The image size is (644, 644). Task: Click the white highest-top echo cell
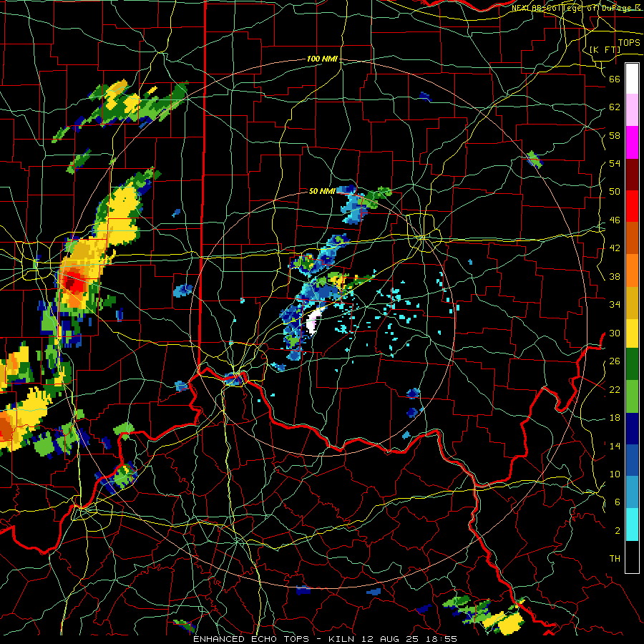(313, 322)
